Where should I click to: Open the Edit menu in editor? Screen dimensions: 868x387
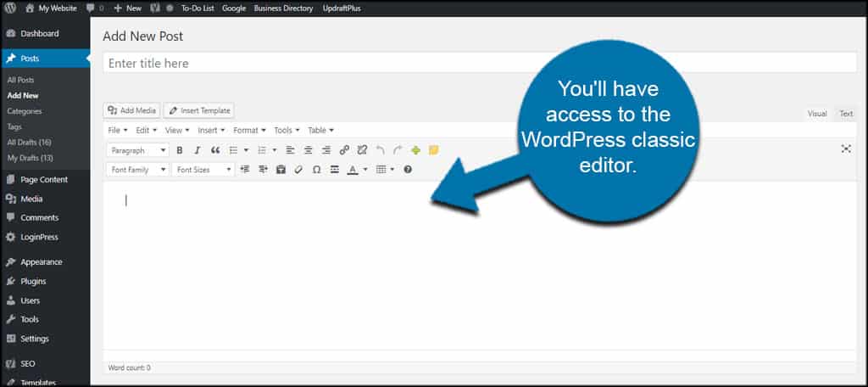click(x=146, y=131)
